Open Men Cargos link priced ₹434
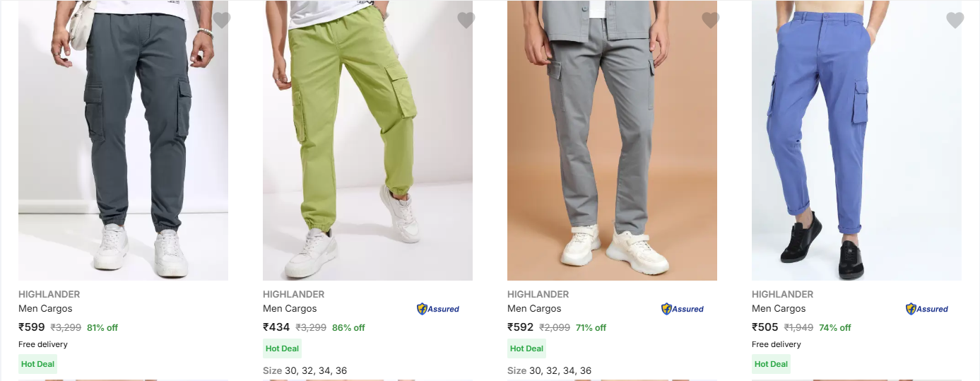Viewport: 980px width, 381px height. tap(290, 308)
